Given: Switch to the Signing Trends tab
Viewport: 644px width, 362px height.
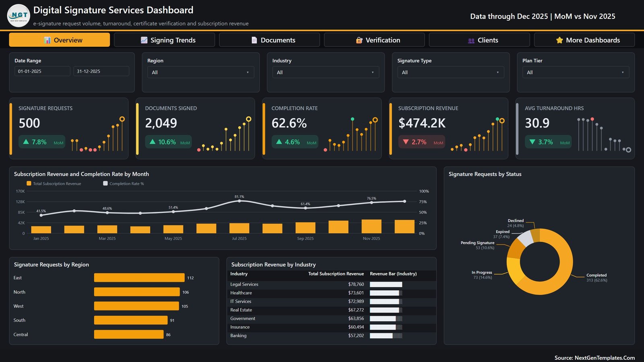Looking at the screenshot, I should [x=164, y=40].
